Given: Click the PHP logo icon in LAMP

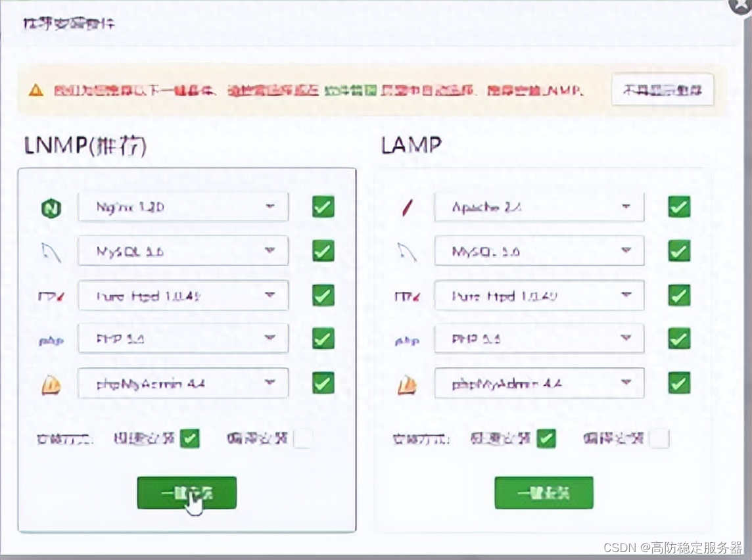Looking at the screenshot, I should [407, 341].
